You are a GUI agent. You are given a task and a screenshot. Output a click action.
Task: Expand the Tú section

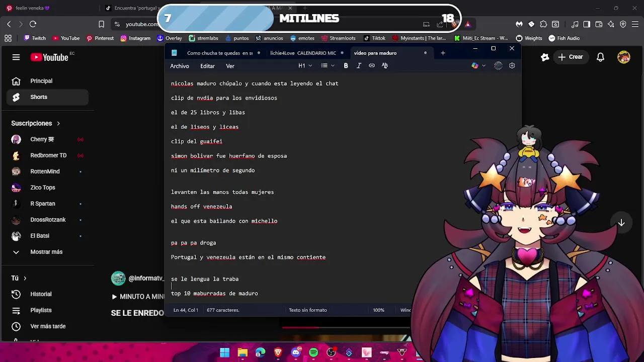coord(19,278)
